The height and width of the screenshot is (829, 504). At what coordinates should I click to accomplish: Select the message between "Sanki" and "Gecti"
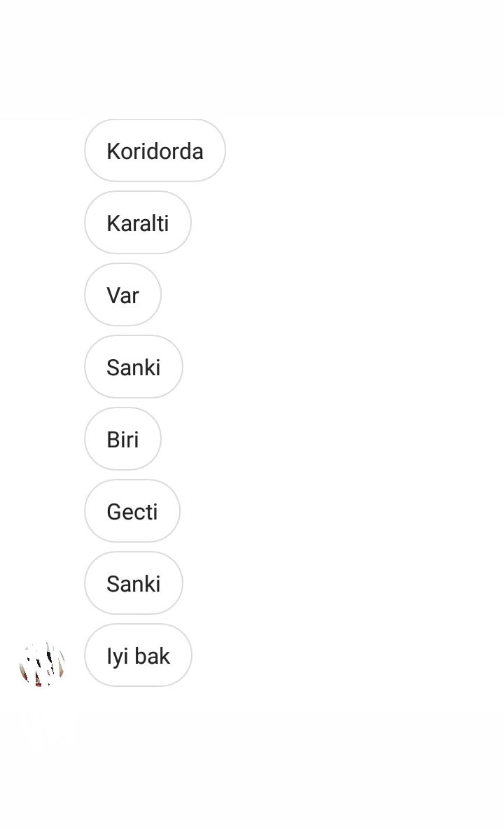[122, 439]
